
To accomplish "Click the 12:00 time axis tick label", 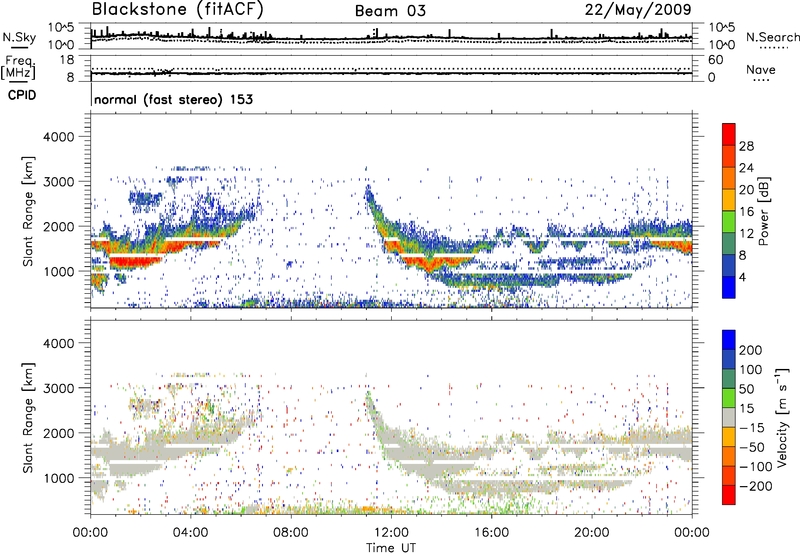I will [x=391, y=533].
